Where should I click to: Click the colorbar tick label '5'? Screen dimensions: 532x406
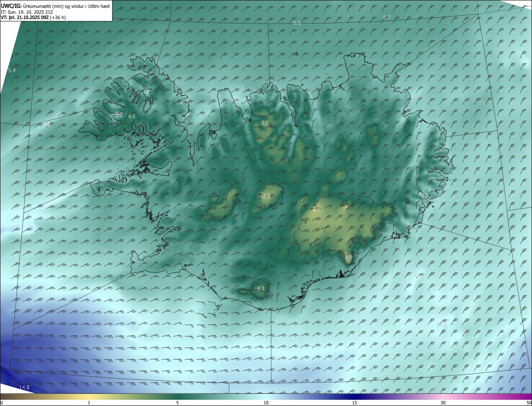[x=177, y=403]
